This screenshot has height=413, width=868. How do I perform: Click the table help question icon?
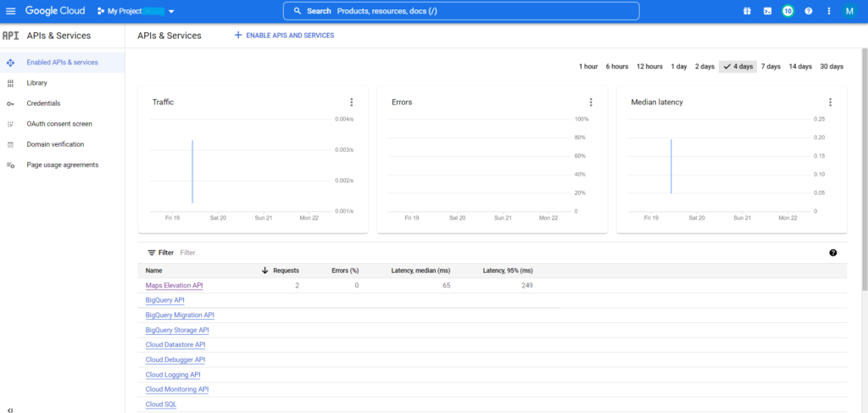(x=833, y=253)
